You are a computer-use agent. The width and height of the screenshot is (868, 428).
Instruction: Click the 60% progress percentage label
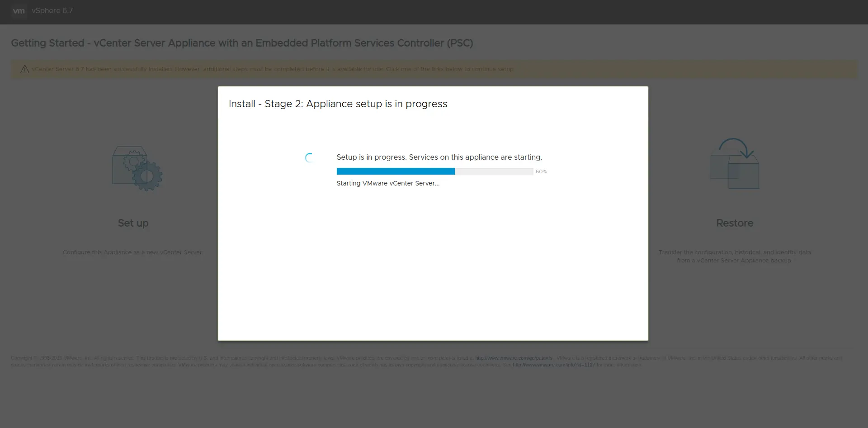(541, 171)
